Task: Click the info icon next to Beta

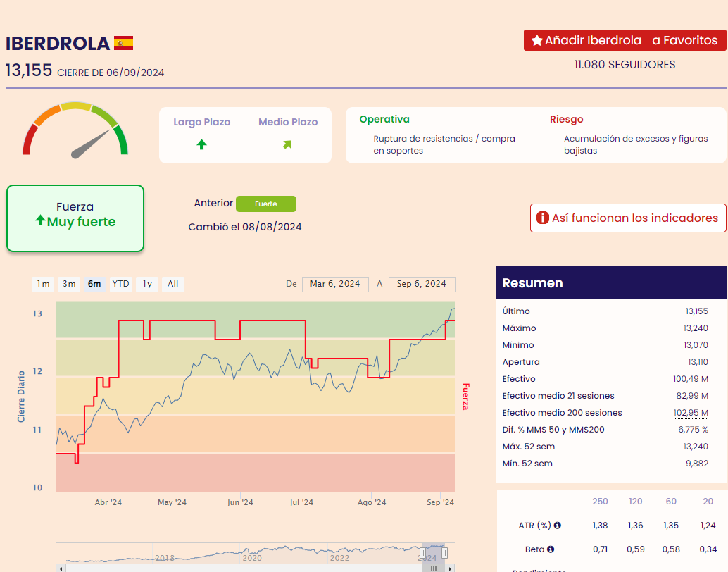Action: point(551,549)
